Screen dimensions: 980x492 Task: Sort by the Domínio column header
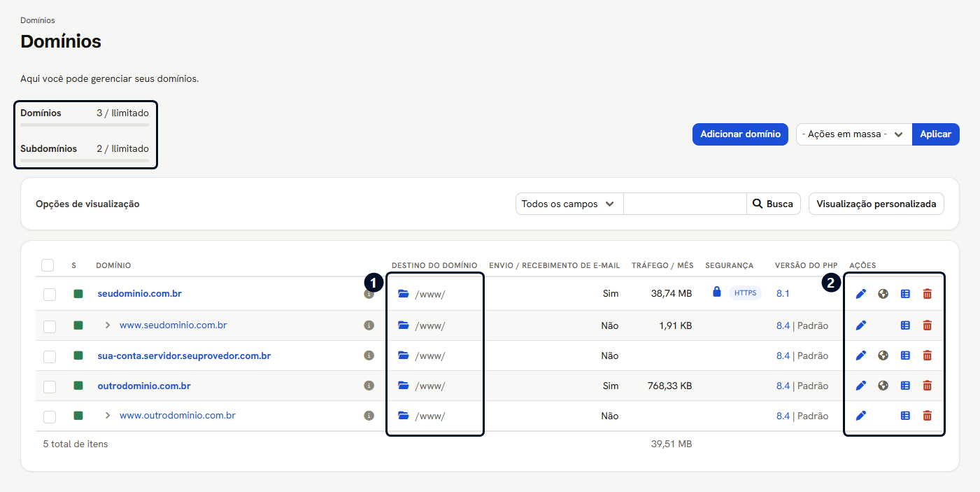click(x=113, y=266)
